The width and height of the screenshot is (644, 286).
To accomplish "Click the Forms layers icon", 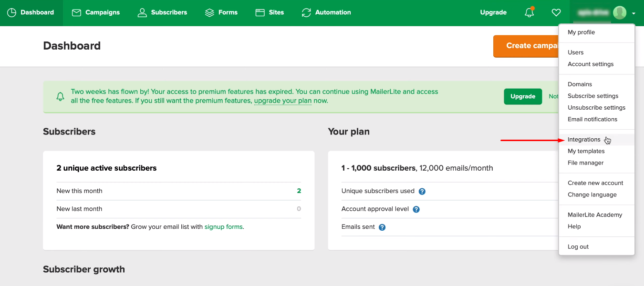I will 209,13.
